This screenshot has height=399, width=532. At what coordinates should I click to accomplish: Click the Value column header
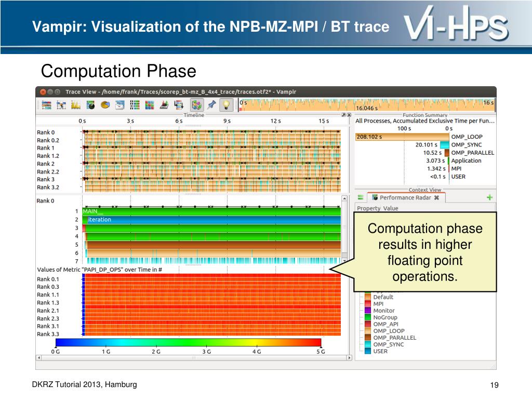click(391, 208)
